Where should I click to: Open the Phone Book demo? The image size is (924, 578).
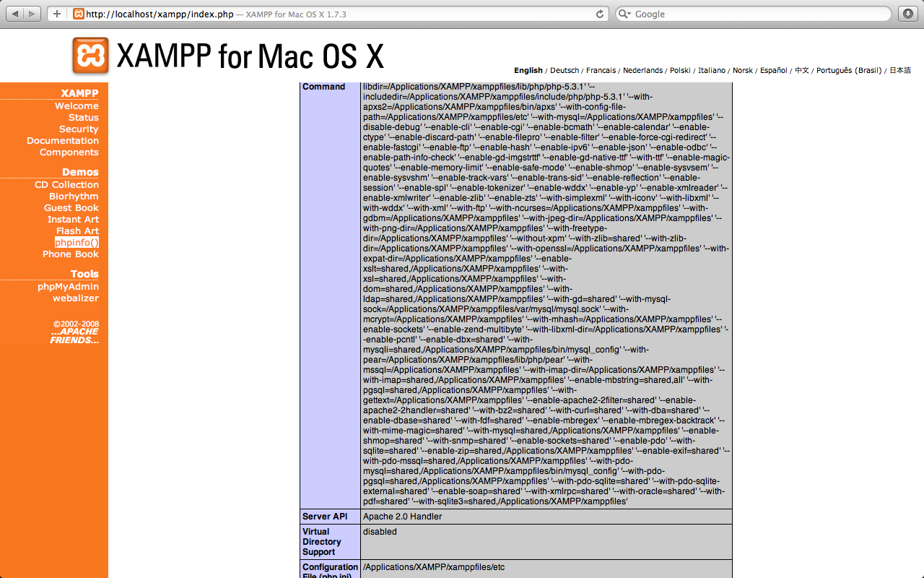pyautogui.click(x=71, y=254)
